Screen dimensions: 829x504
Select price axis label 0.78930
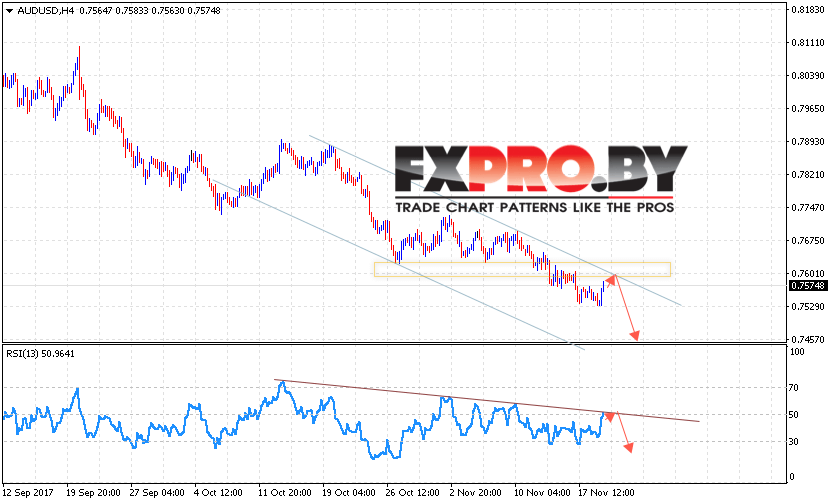click(x=808, y=142)
